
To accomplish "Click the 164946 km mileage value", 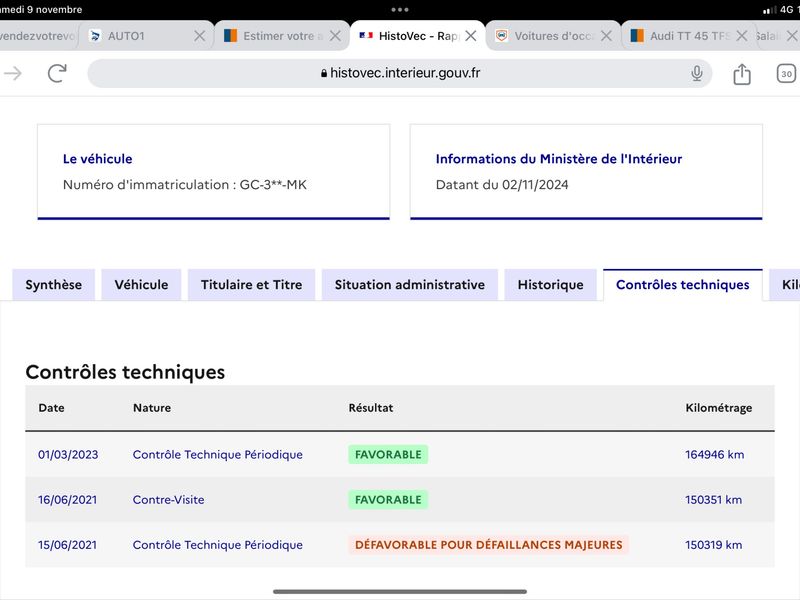I will pos(715,455).
